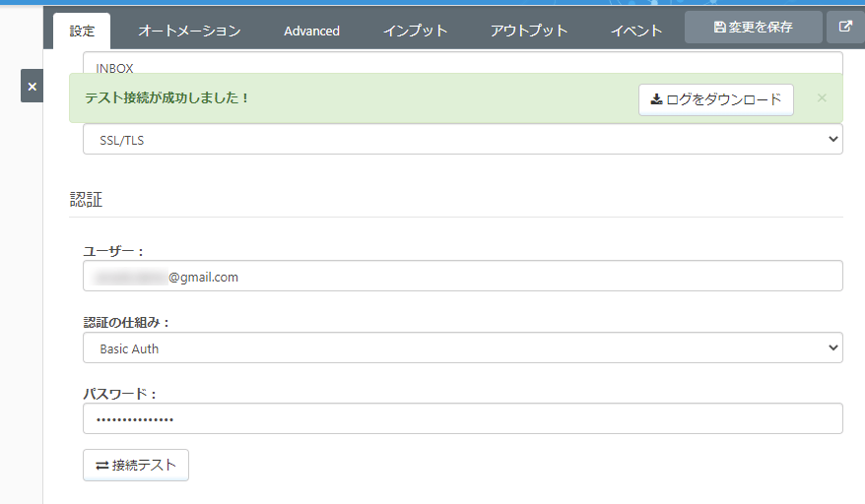The width and height of the screenshot is (865, 504).
Task: Click the パスワード password field
Action: 462,419
